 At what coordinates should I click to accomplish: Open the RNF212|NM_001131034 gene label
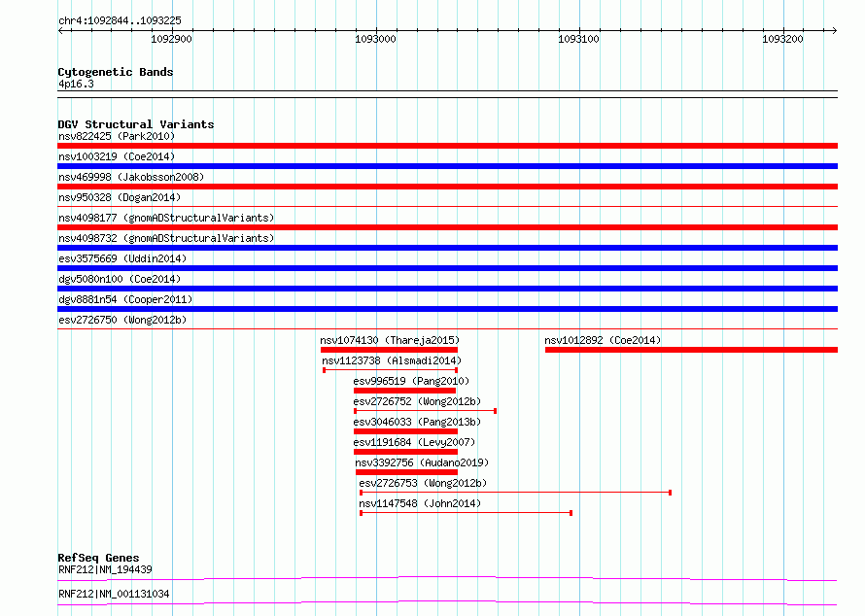click(114, 594)
